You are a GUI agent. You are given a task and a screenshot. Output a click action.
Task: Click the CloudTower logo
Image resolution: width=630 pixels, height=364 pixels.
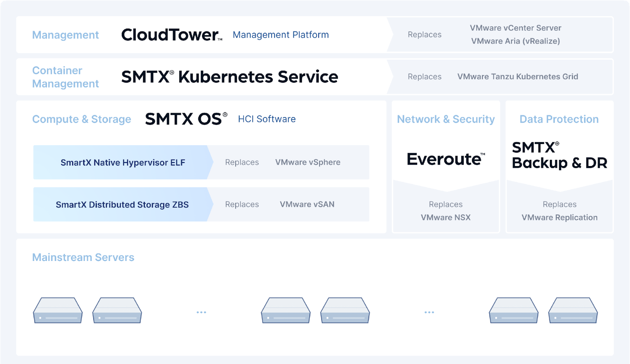[x=171, y=35]
